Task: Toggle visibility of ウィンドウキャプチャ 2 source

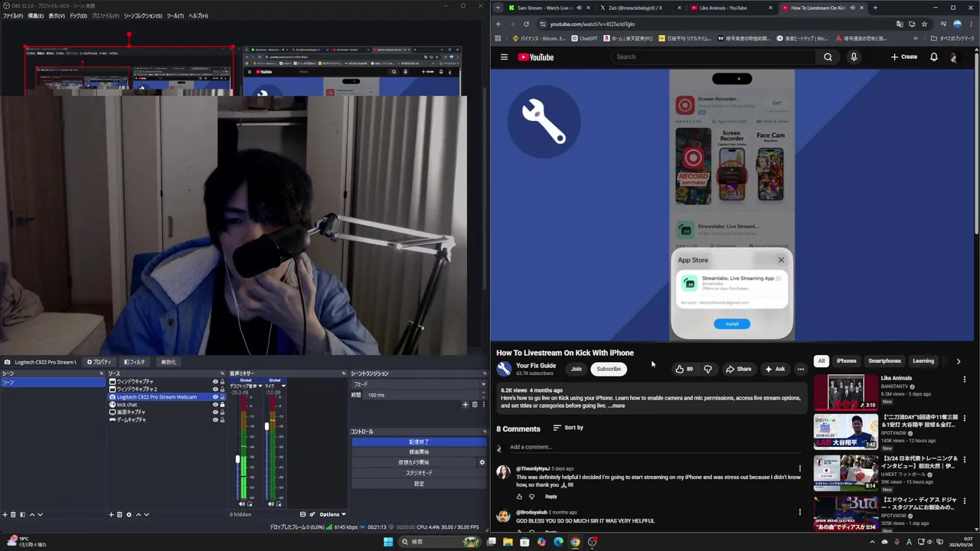Action: click(215, 389)
